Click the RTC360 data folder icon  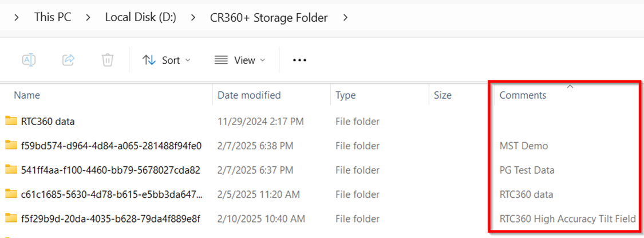11,121
